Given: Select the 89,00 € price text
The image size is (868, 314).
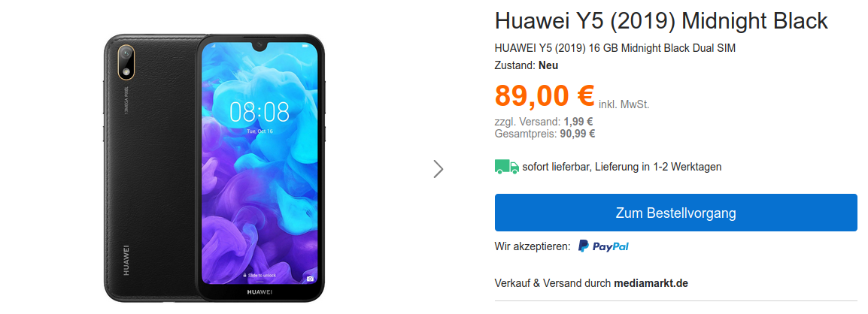Looking at the screenshot, I should pos(545,95).
